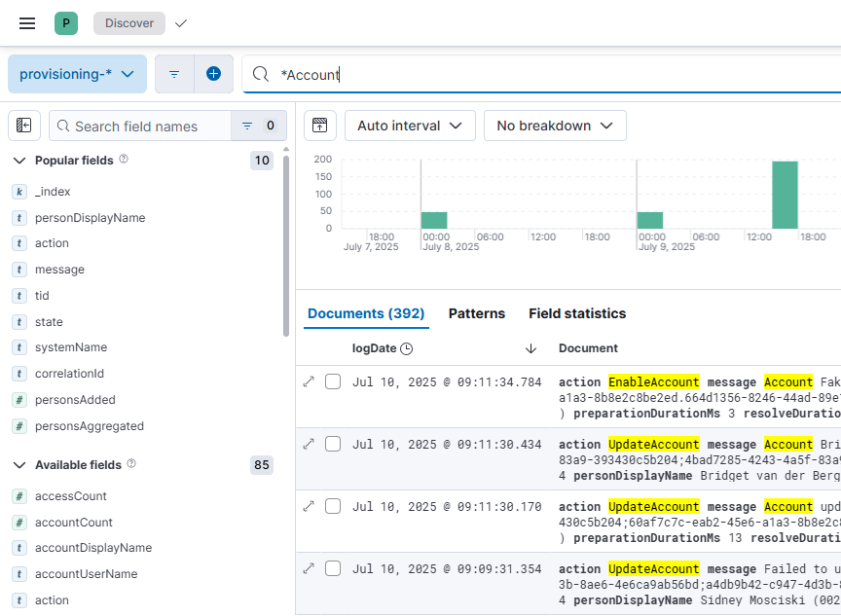
Task: Click the July 9 midnight histogram bar
Action: [650, 220]
